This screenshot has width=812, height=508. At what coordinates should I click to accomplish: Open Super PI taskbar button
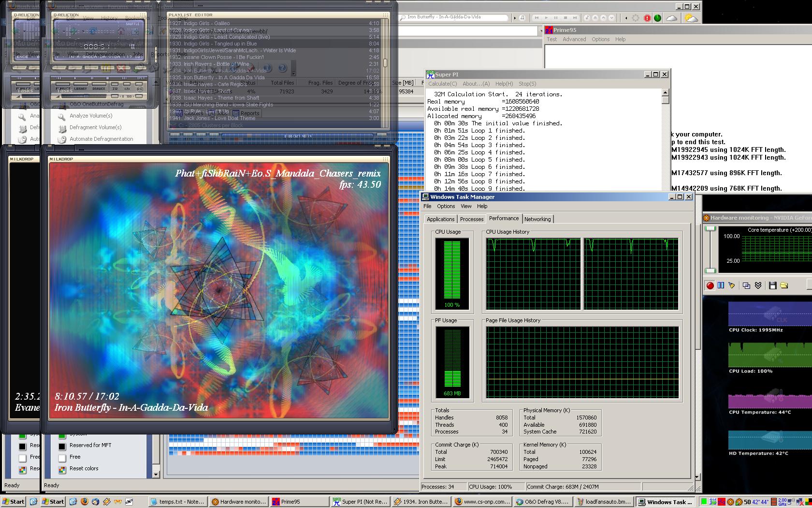tap(361, 502)
